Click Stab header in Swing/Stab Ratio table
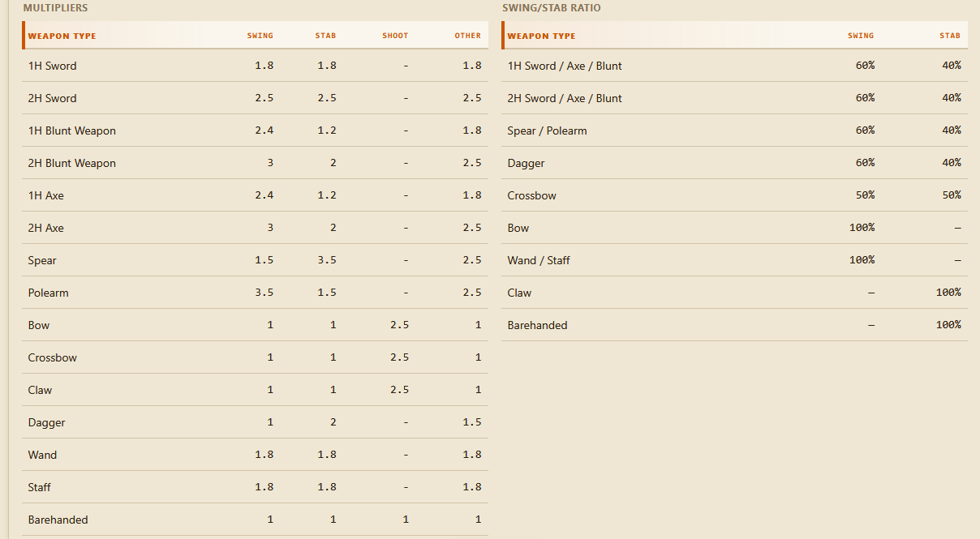 [x=950, y=36]
